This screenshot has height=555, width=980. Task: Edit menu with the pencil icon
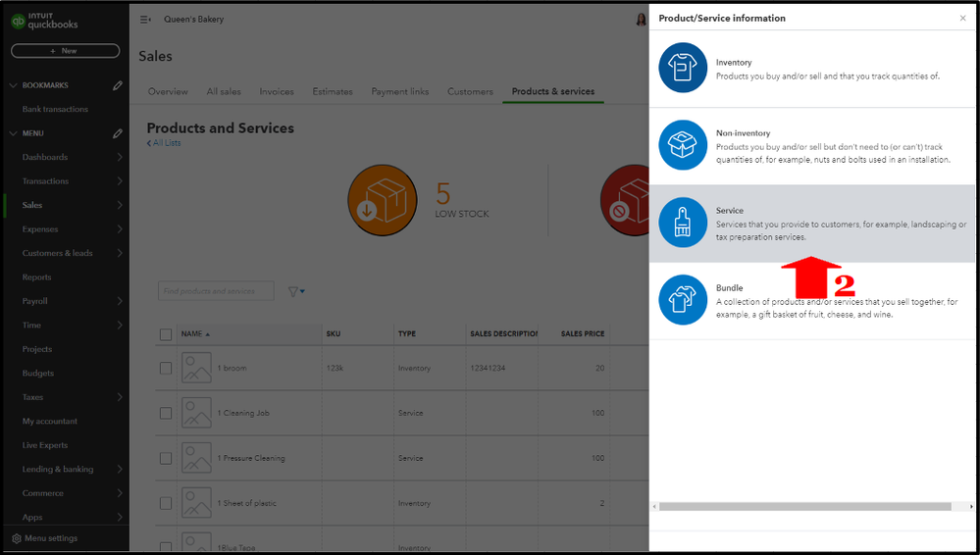click(x=118, y=133)
